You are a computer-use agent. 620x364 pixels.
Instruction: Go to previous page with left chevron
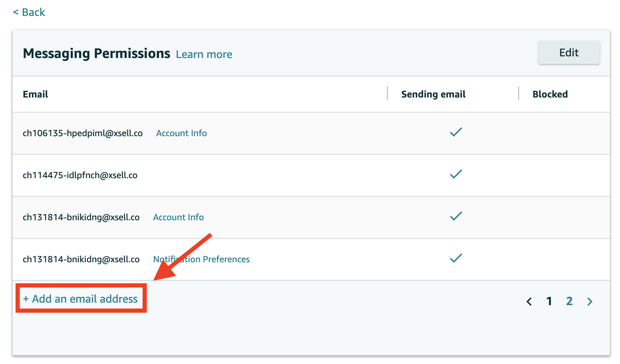click(529, 301)
